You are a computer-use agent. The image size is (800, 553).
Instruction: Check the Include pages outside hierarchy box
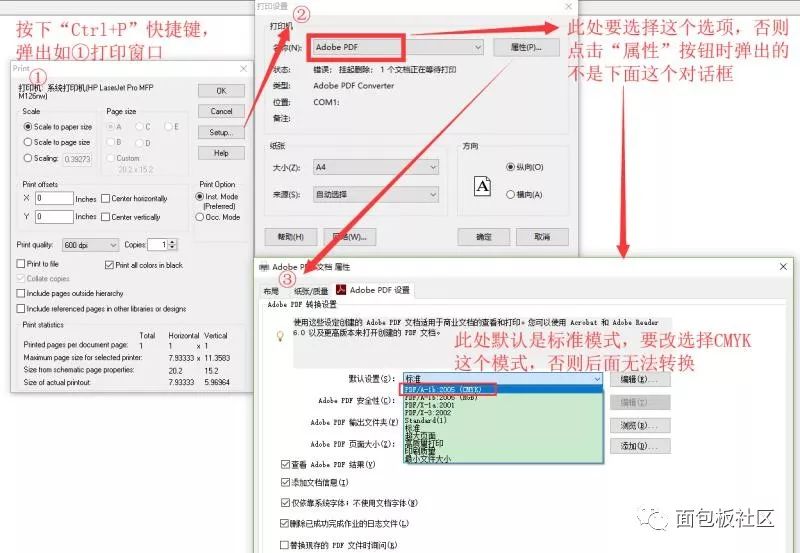(x=21, y=293)
